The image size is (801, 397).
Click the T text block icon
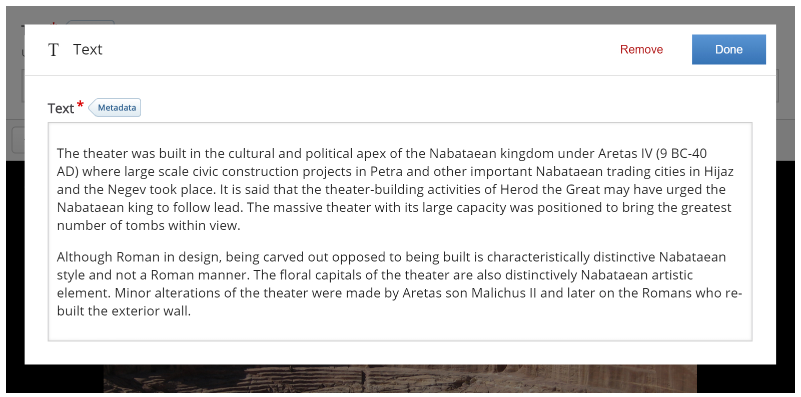point(53,50)
